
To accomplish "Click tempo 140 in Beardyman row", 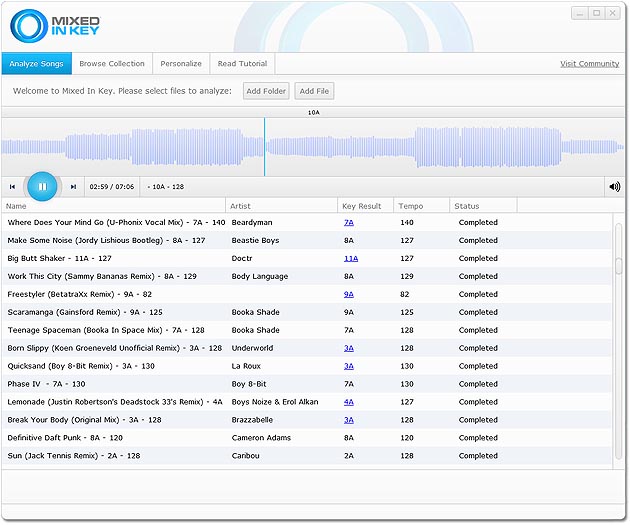I will pyautogui.click(x=407, y=223).
